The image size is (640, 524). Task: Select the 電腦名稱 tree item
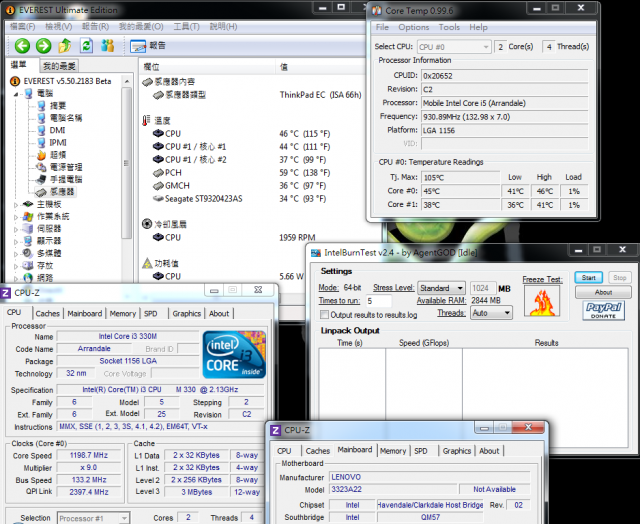[66, 118]
